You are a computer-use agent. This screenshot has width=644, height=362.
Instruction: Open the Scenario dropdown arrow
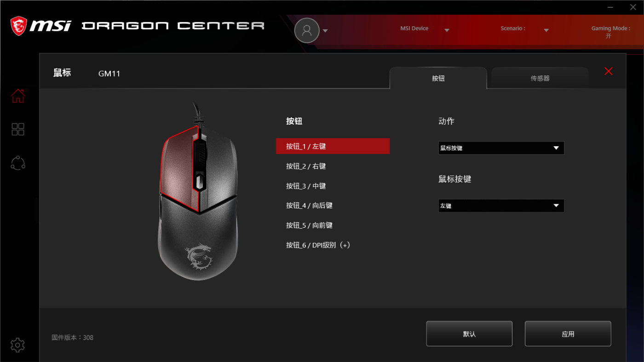[x=546, y=30]
